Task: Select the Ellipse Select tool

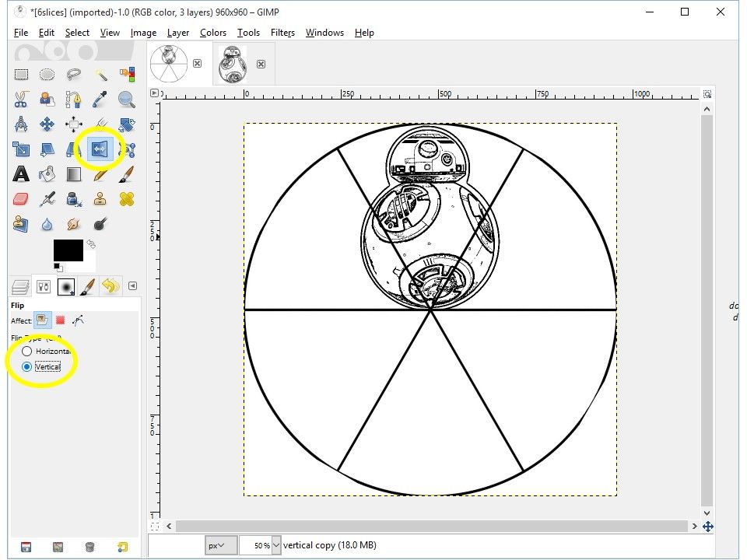Action: coord(47,75)
